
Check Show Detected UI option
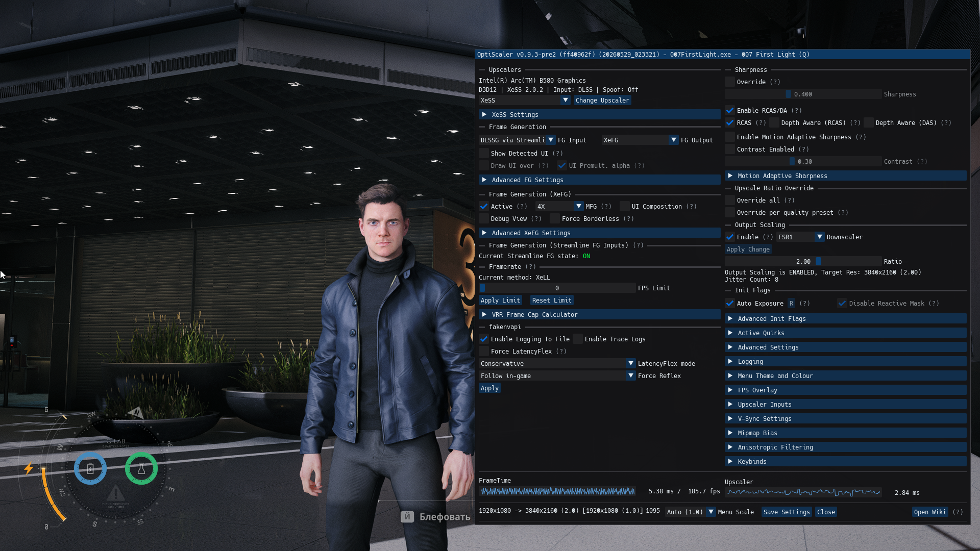click(x=484, y=154)
